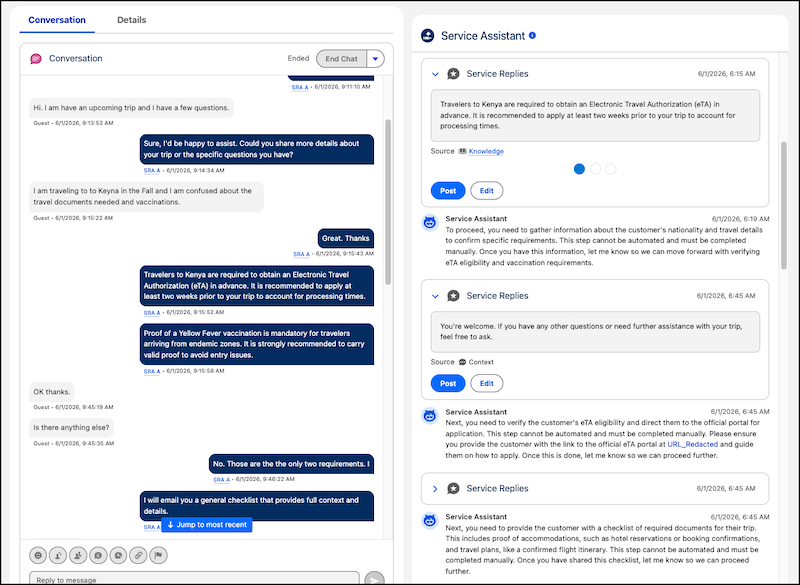
Task: Open the URL_Redacted link
Action: click(x=692, y=444)
